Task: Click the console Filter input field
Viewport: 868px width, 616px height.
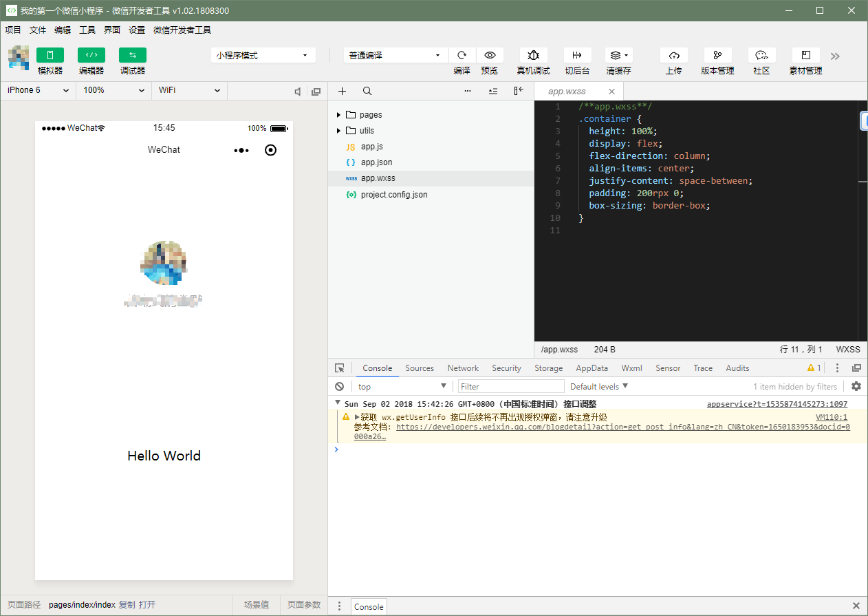Action: pyautogui.click(x=510, y=386)
